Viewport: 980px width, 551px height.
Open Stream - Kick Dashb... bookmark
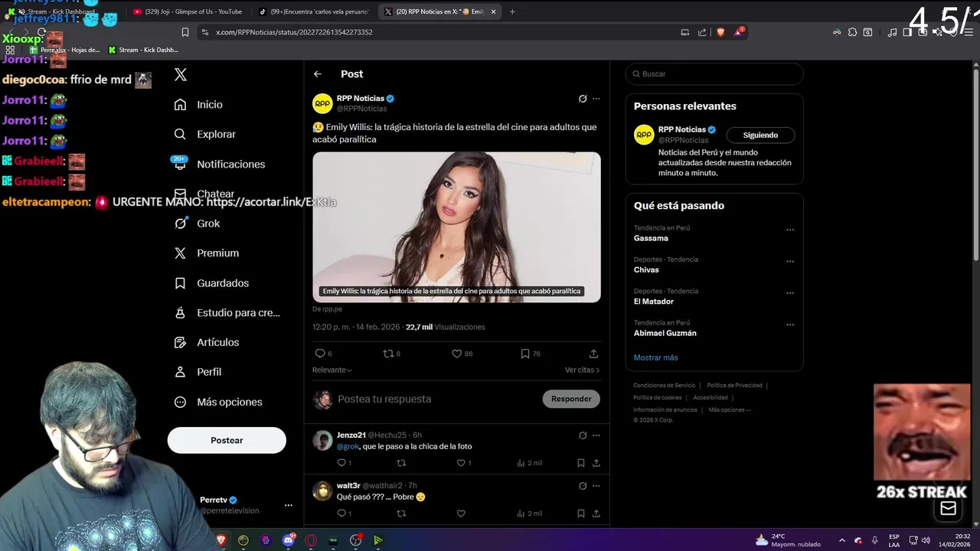click(x=143, y=50)
